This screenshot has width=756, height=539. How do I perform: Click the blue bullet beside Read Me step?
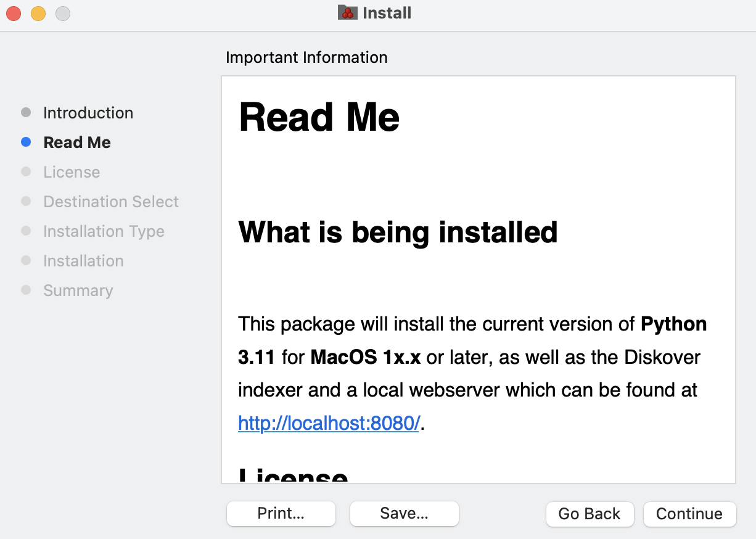click(26, 142)
